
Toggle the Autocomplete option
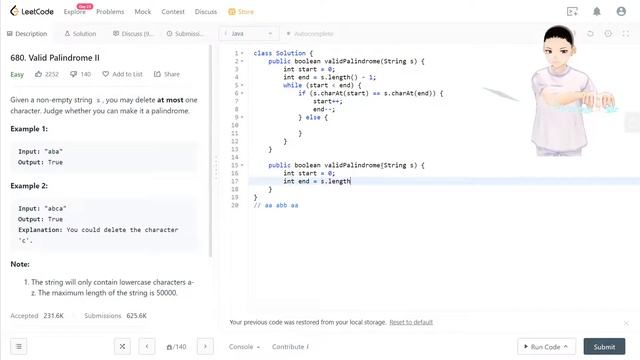(x=310, y=33)
